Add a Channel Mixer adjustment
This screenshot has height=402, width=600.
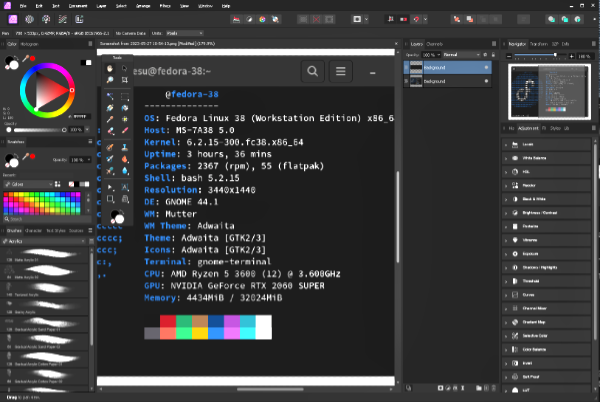(x=546, y=308)
